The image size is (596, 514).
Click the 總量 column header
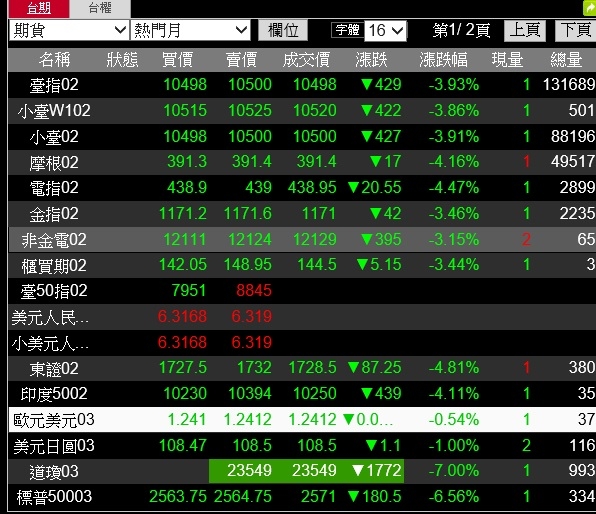coord(566,60)
